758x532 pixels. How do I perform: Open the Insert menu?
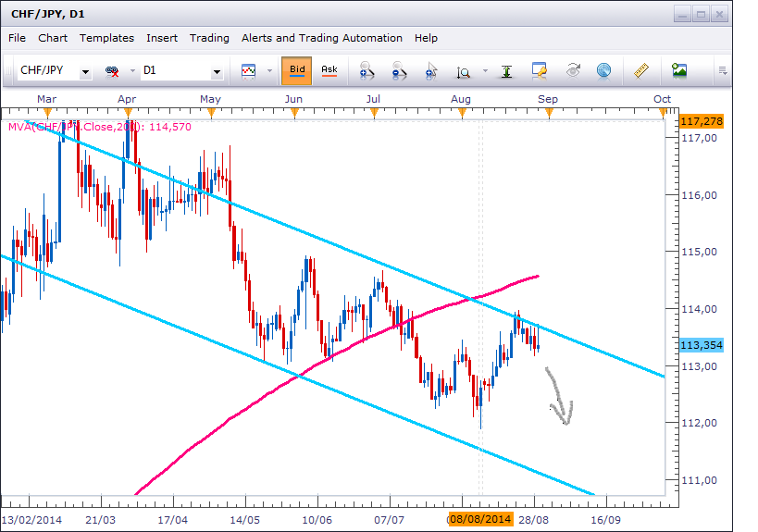click(162, 38)
